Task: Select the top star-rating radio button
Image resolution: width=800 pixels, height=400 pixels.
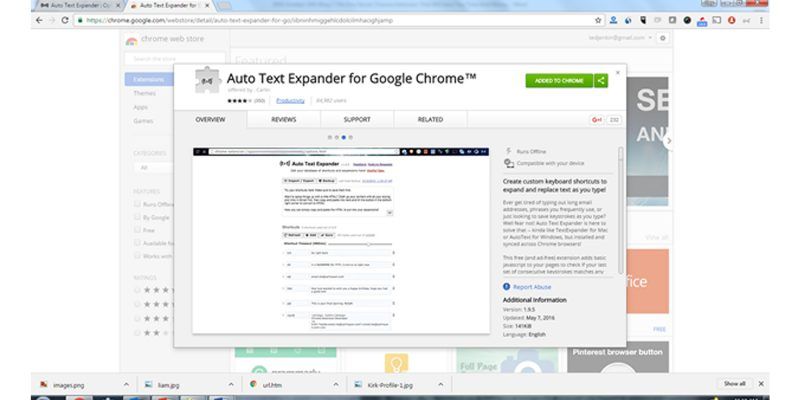Action: tap(137, 290)
